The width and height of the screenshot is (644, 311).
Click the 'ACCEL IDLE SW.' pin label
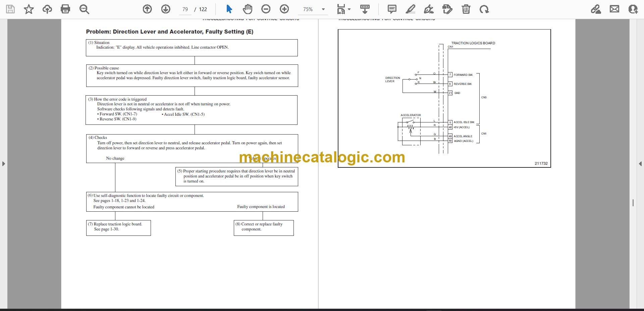(x=464, y=122)
